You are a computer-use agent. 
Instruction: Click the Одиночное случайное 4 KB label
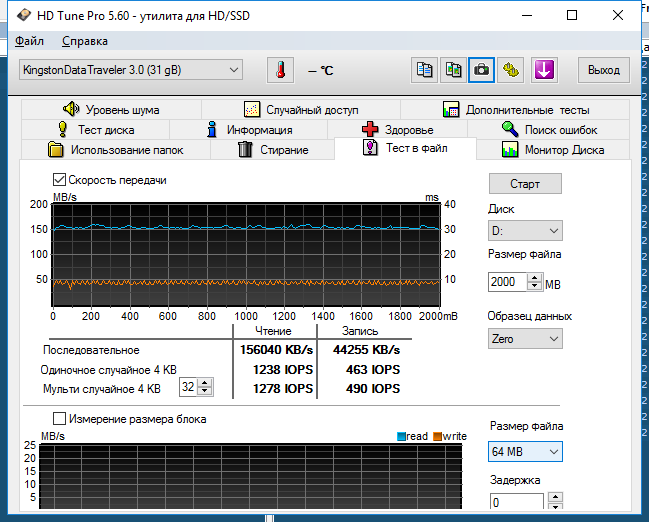[108, 370]
